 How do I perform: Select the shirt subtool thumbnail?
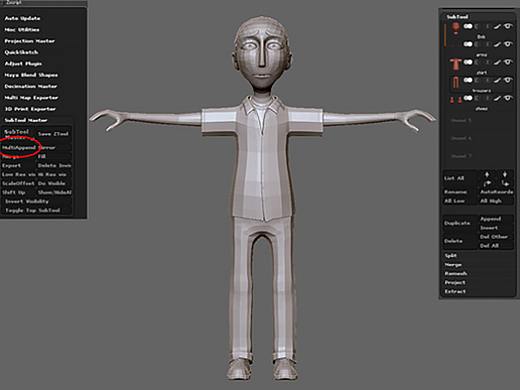[455, 64]
